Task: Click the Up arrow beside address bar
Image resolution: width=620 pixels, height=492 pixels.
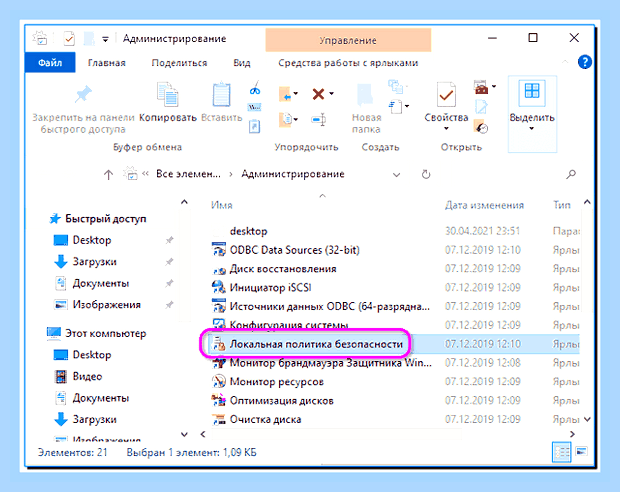Action: [108, 174]
